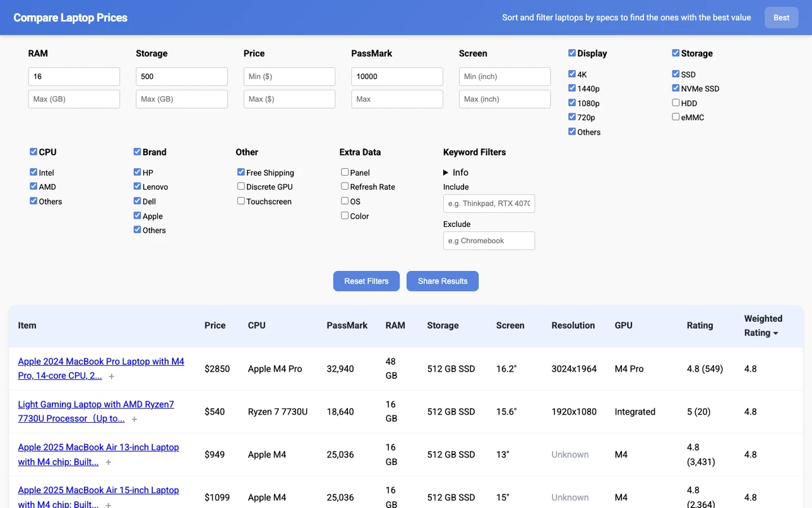812x508 pixels.
Task: Open the Light Gaming Laptop Ryzen7 link
Action: (x=96, y=411)
